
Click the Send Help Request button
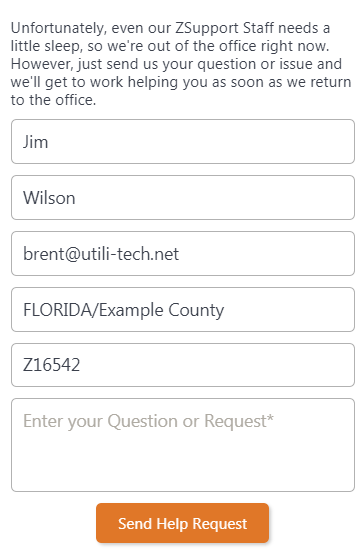click(x=182, y=523)
